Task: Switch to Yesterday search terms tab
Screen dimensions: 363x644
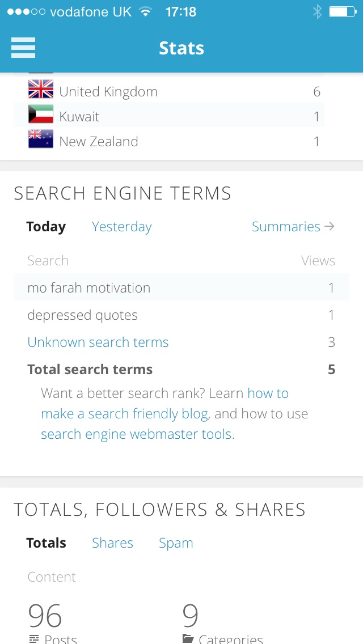Action: (121, 227)
